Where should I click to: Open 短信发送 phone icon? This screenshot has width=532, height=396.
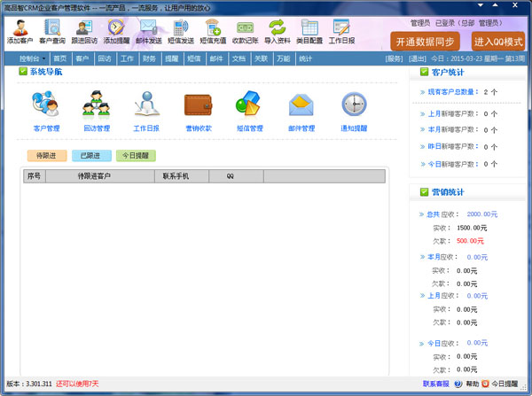pyautogui.click(x=181, y=32)
